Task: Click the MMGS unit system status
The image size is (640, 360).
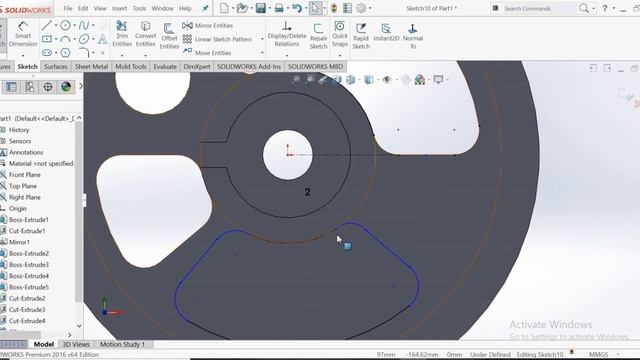Action: (598, 354)
